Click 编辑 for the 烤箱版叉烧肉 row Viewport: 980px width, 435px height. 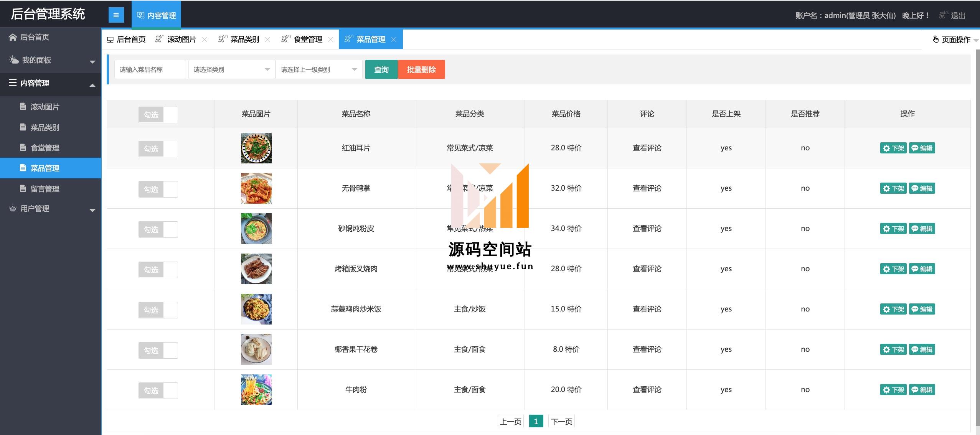click(922, 269)
